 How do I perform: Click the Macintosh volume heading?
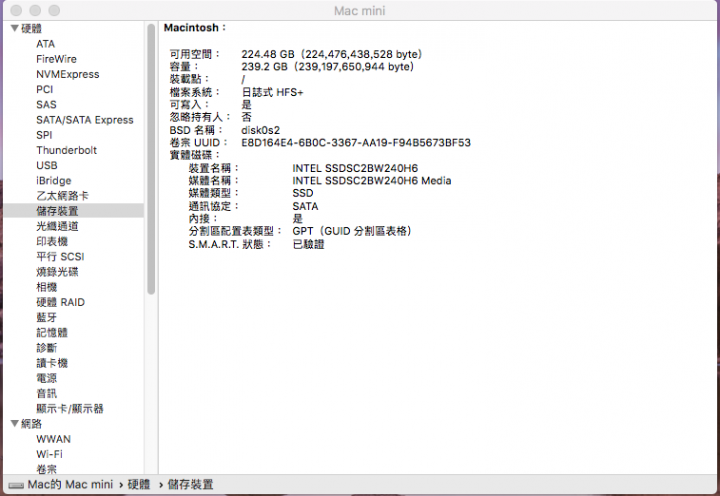pyautogui.click(x=195, y=28)
